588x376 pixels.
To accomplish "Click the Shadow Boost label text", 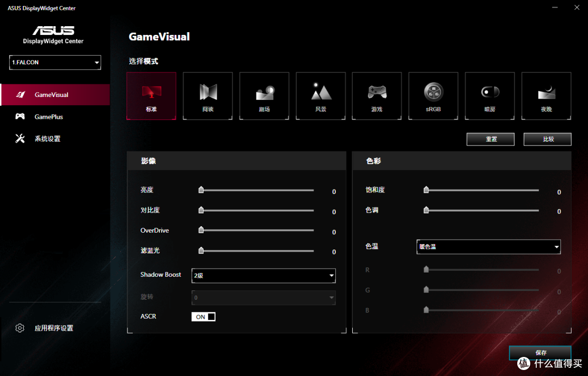I will click(161, 275).
